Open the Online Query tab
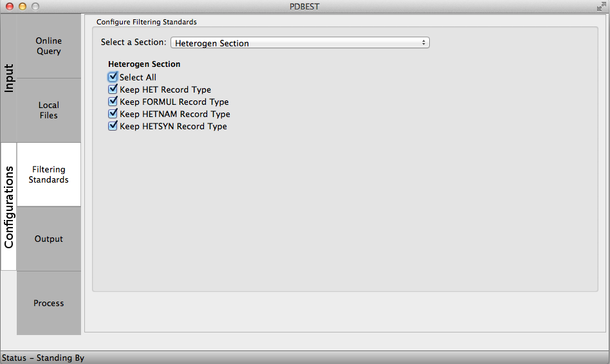Viewport: 610px width, 364px height. coord(49,46)
